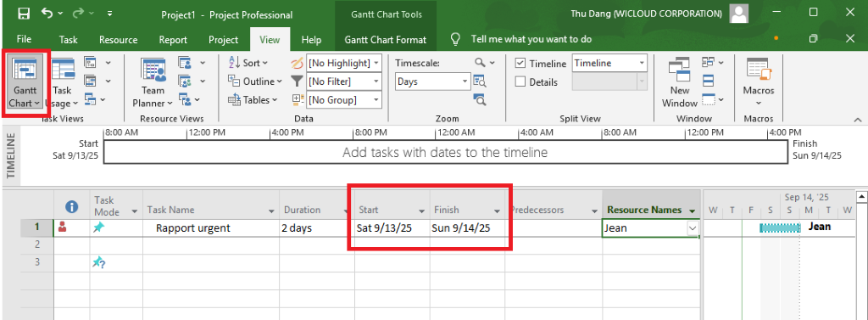Open the Resource Names column filter arrow
This screenshot has width=868, height=320.
pyautogui.click(x=692, y=211)
